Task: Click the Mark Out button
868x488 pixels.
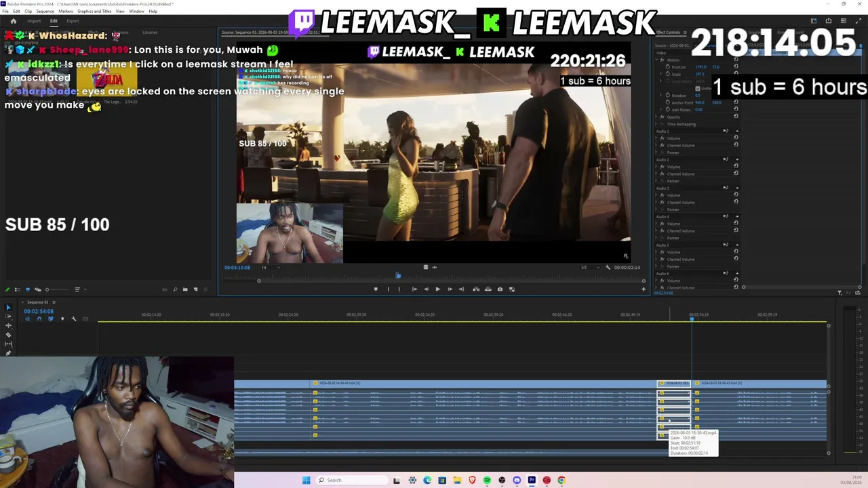Action: [399, 289]
